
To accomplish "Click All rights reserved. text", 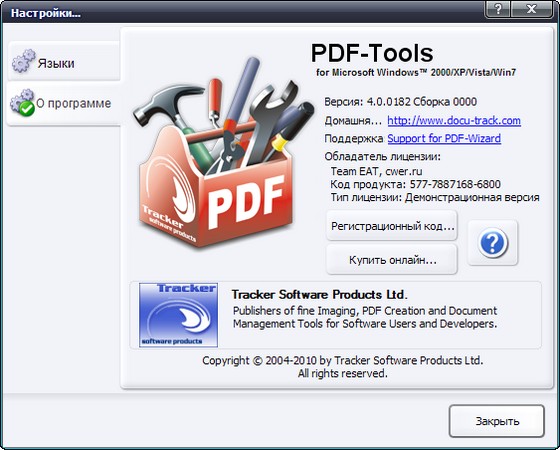I will click(x=343, y=374).
